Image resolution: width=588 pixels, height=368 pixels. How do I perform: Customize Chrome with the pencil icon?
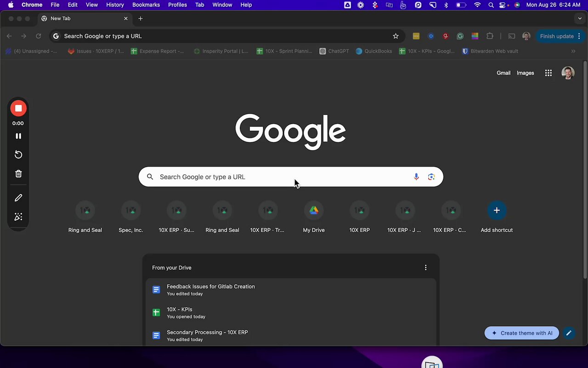pos(569,333)
